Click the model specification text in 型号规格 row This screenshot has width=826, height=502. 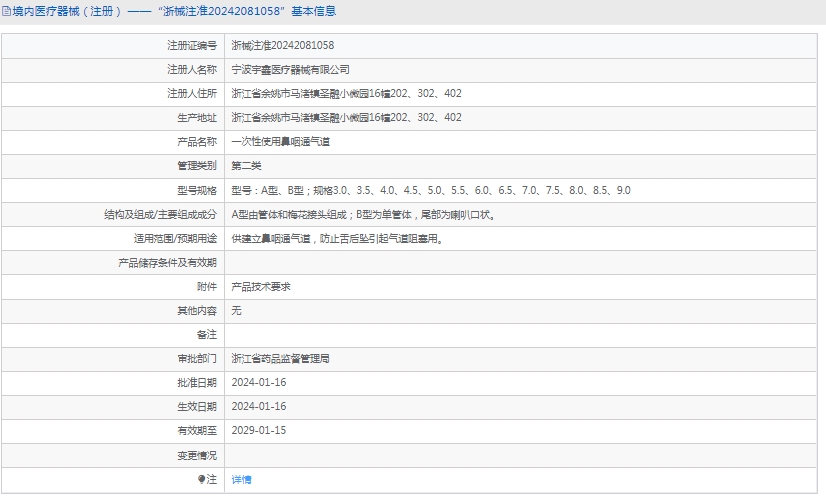[430, 190]
